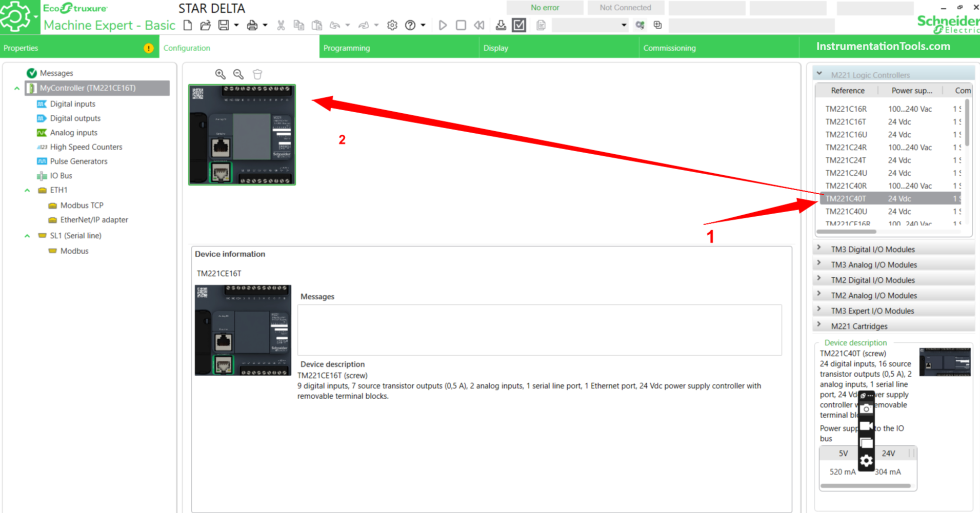Print the project report
This screenshot has height=513, width=980.
[x=252, y=25]
